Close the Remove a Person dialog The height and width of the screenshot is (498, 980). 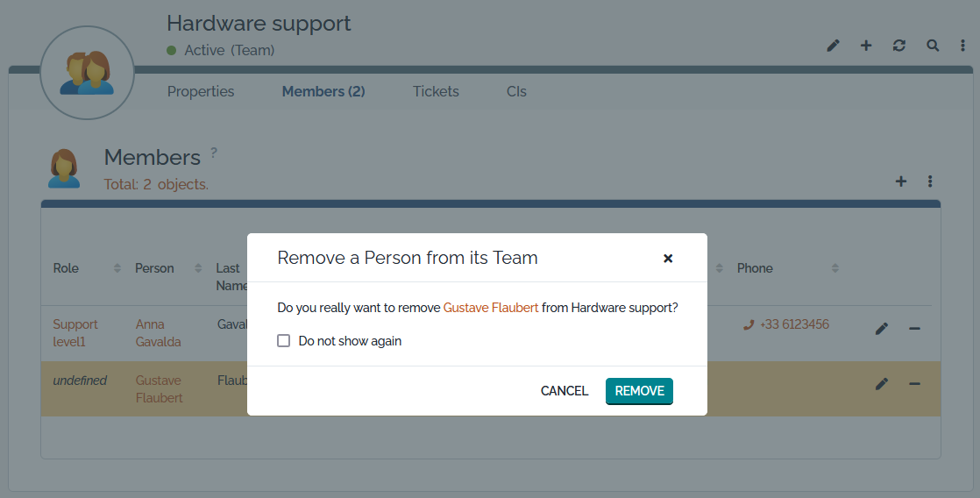pos(668,258)
